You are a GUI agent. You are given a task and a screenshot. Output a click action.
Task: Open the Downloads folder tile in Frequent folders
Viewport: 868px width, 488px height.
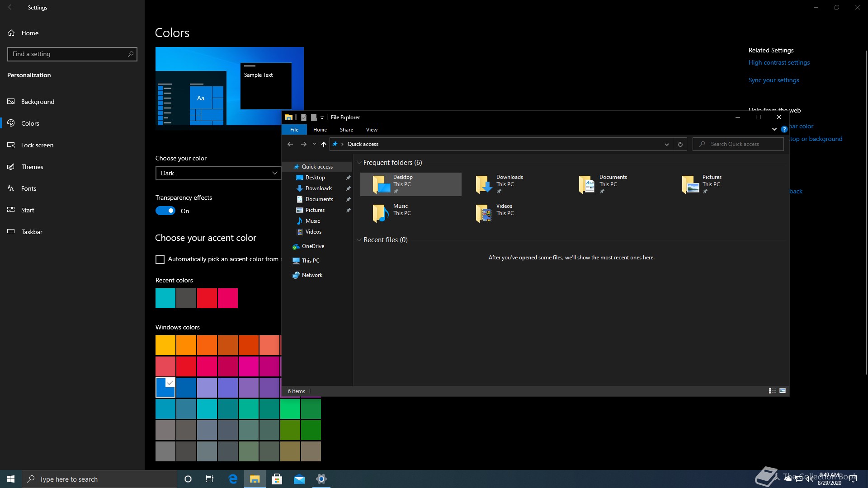514,184
